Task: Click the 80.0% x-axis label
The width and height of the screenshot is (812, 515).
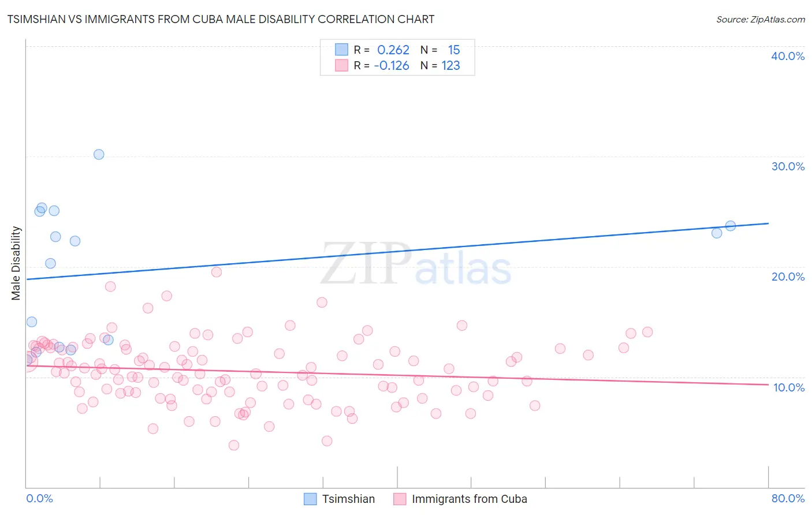Action: click(788, 498)
